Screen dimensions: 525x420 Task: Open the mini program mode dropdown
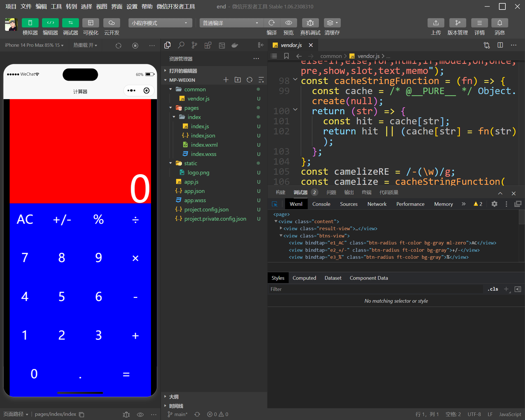pos(160,23)
